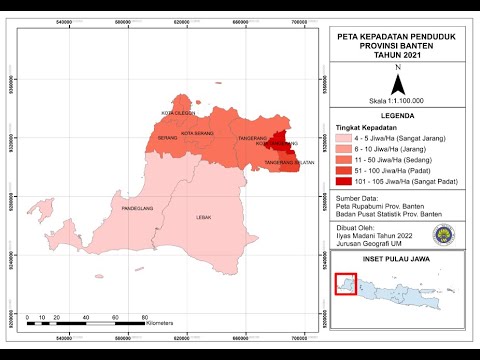Click the KOTA CILEGON label
This screenshot has height=360, width=480.
178,113
